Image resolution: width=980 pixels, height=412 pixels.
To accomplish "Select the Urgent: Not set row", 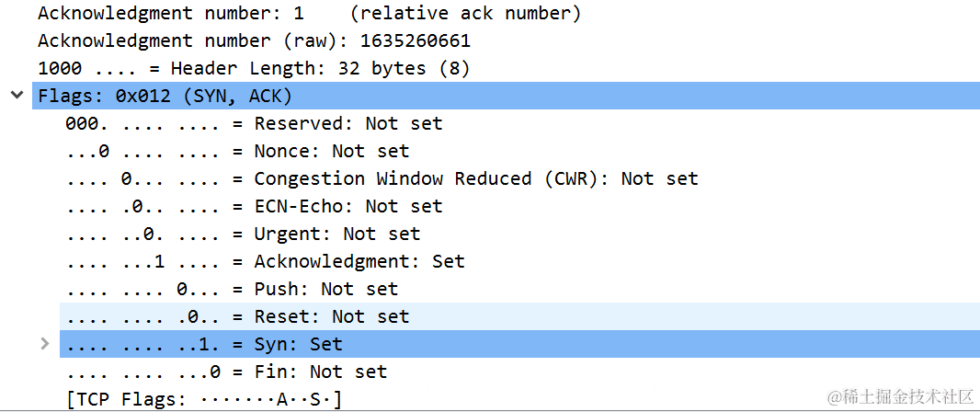I will point(243,234).
